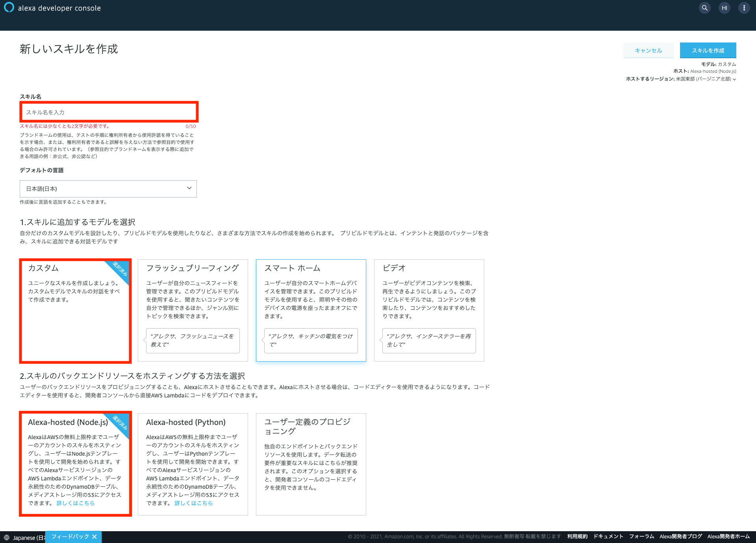Open Japanese (日本語) footer language selector

pyautogui.click(x=24, y=537)
